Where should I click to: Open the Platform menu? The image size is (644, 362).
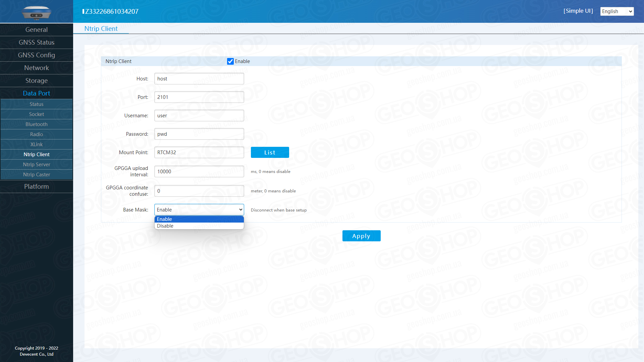point(37,187)
